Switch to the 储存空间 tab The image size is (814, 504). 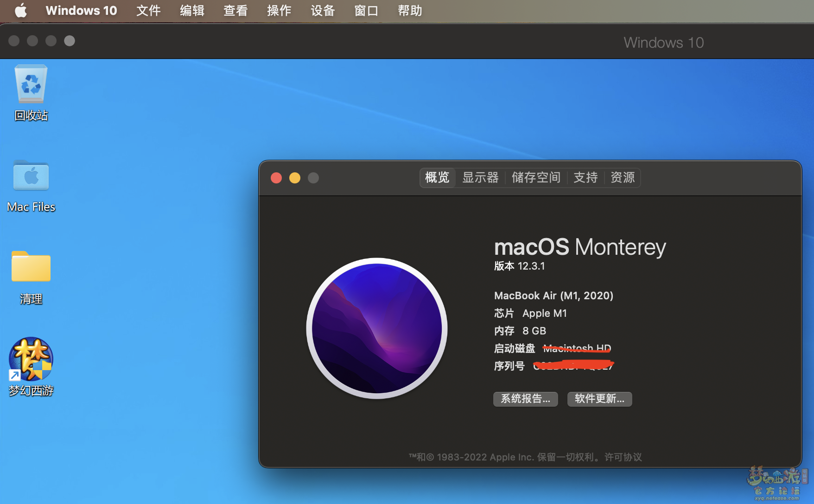click(536, 177)
